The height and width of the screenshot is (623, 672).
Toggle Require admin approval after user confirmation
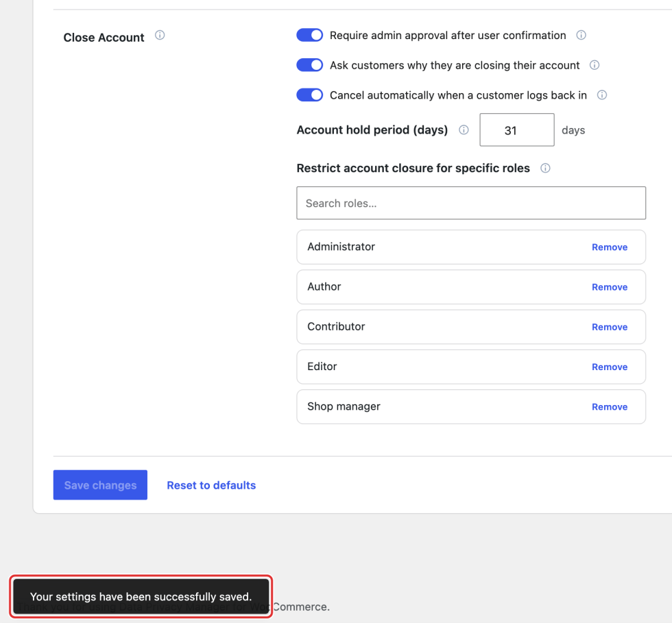click(x=309, y=35)
